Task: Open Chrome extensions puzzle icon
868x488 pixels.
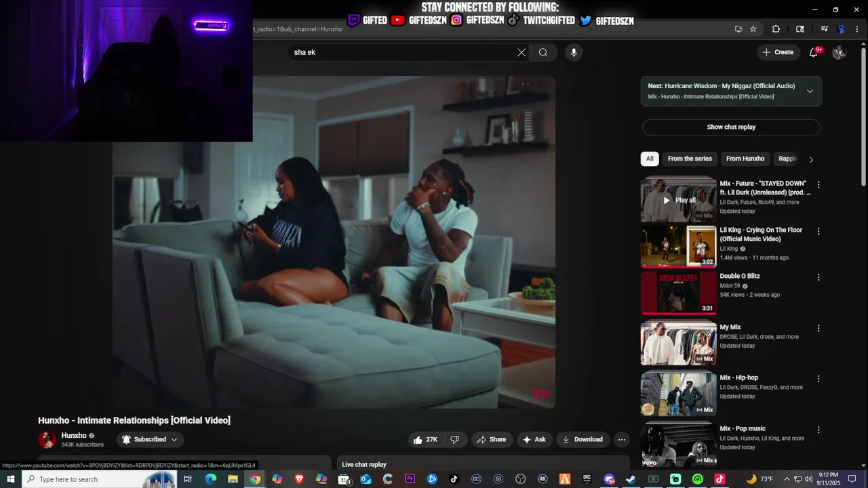Action: pyautogui.click(x=776, y=29)
